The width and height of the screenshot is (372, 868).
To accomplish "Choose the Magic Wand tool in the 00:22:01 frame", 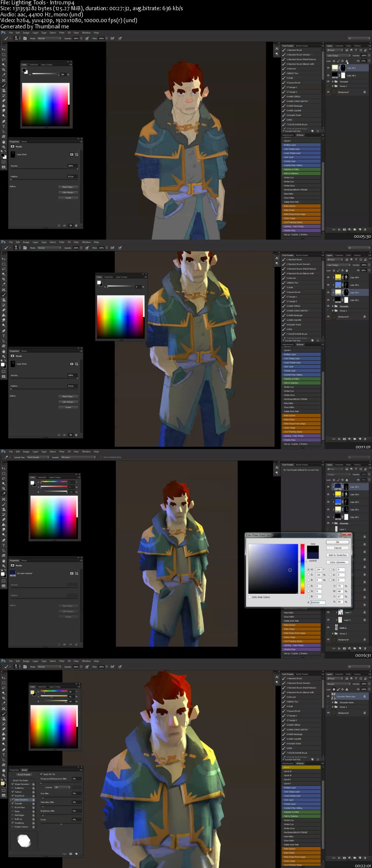I will point(4,693).
